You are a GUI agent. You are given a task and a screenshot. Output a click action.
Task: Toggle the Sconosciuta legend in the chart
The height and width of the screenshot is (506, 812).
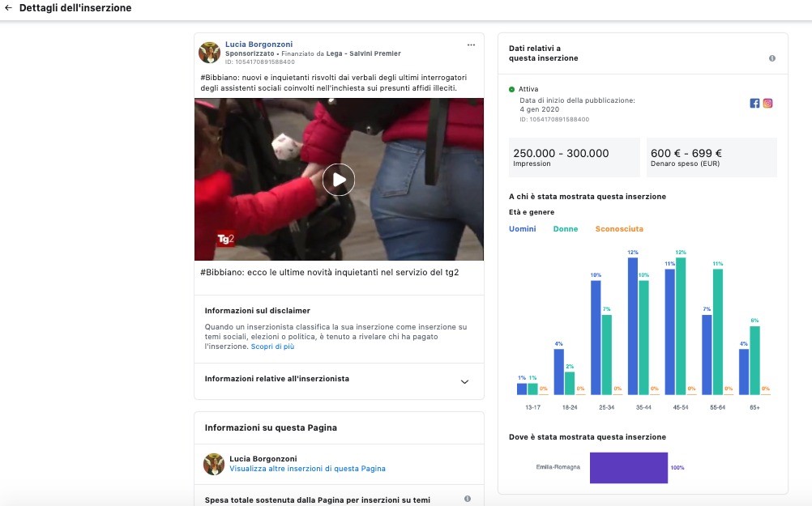coord(619,229)
